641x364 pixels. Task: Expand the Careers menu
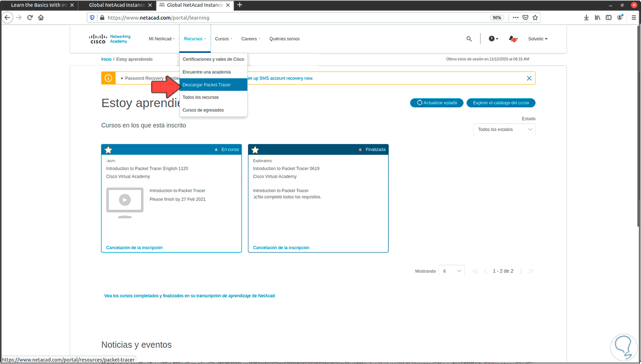click(251, 39)
